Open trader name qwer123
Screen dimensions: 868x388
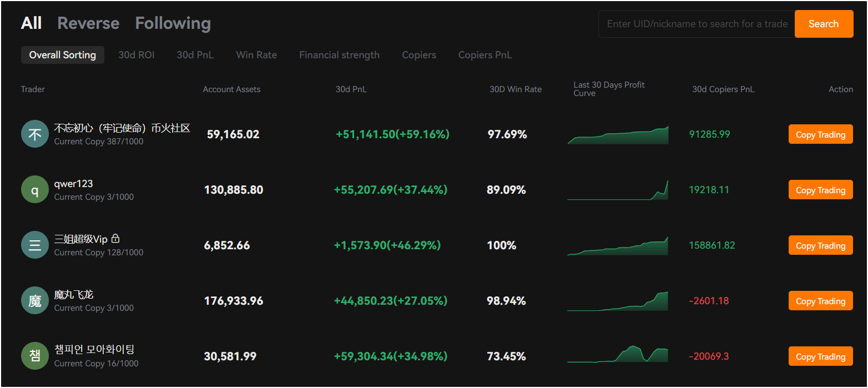[73, 184]
